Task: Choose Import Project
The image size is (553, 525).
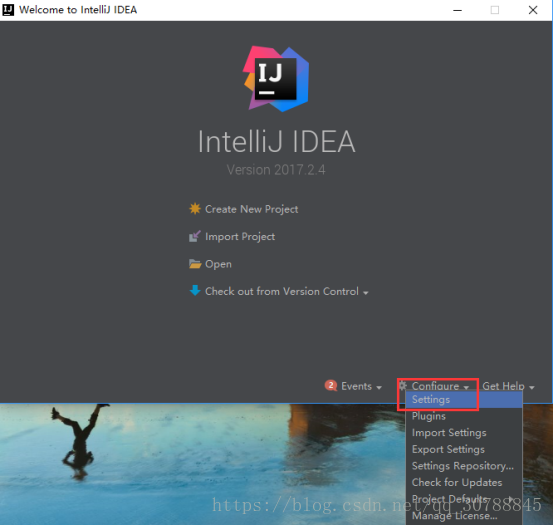Action: coord(240,237)
